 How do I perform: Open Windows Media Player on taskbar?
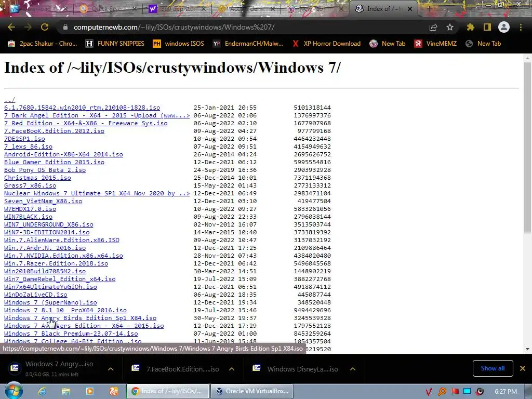point(90,392)
